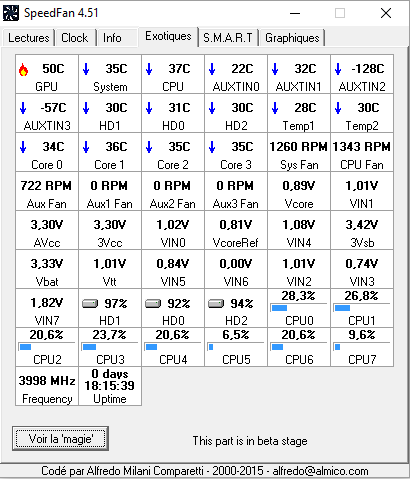Image resolution: width=410 pixels, height=479 pixels.
Task: Click the CPU2 usage bar
Action: (46, 347)
